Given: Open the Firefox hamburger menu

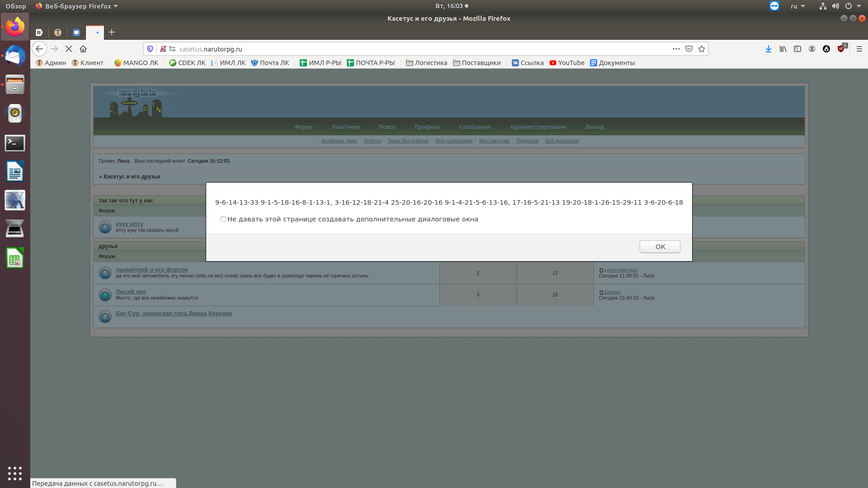Looking at the screenshot, I should [x=859, y=49].
